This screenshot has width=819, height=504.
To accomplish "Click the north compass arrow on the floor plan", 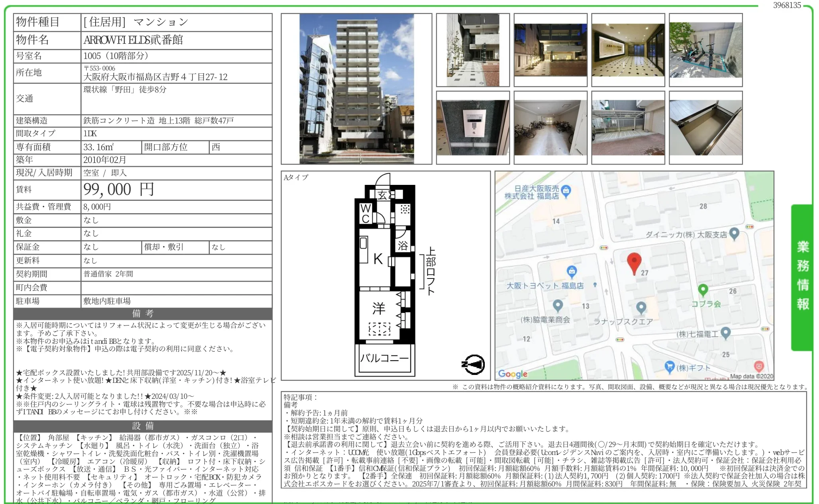I will 474,365.
